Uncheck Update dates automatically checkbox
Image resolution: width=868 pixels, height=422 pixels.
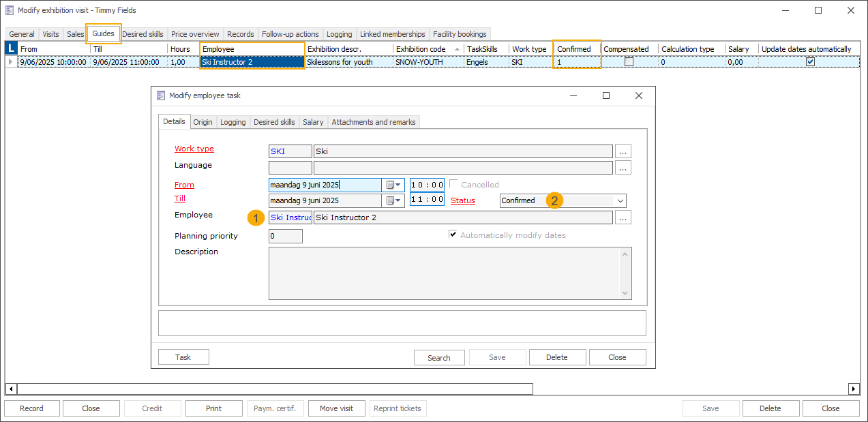[810, 62]
